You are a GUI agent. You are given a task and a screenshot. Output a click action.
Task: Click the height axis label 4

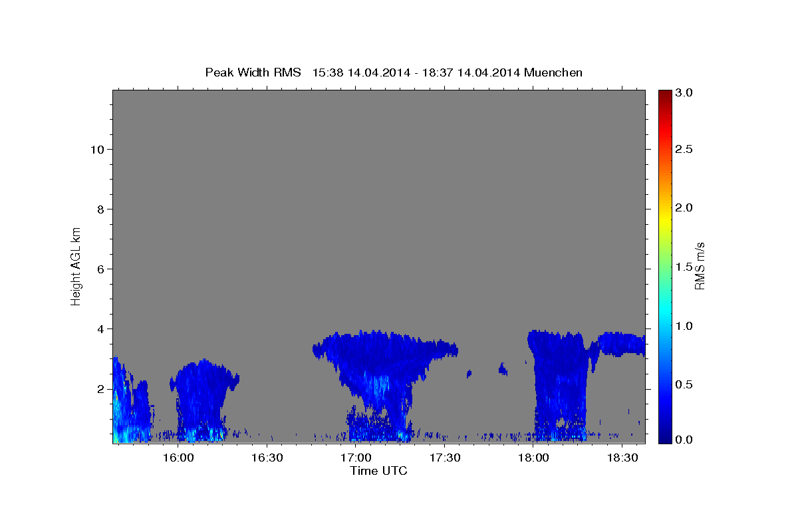[x=100, y=329]
